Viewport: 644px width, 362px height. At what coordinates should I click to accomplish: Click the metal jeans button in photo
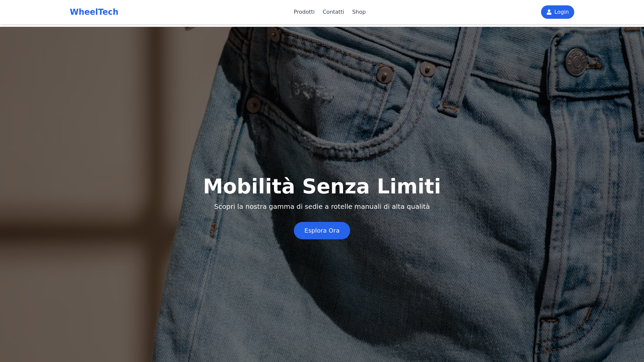[577, 62]
